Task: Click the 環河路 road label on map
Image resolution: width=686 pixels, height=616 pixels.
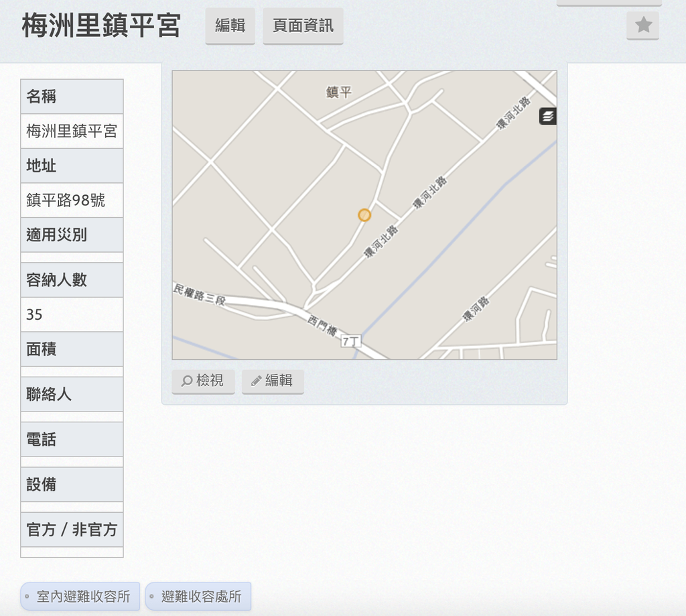Action: pyautogui.click(x=476, y=309)
